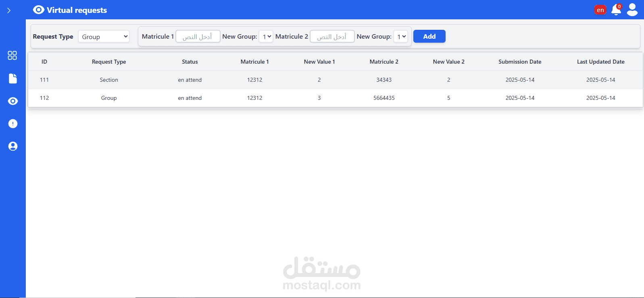The width and height of the screenshot is (644, 298).
Task: Click New Value 2 cell showing 5
Action: pos(449,98)
